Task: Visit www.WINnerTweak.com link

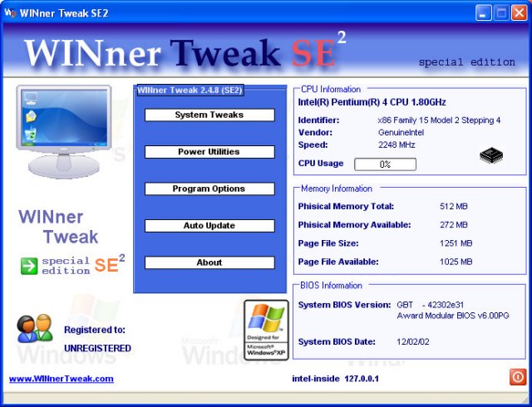Action: click(x=62, y=379)
